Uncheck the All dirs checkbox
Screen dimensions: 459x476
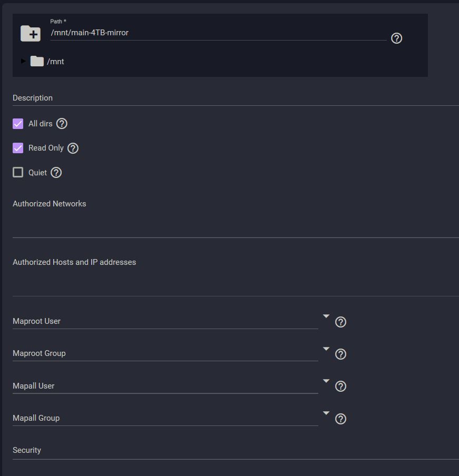(18, 124)
